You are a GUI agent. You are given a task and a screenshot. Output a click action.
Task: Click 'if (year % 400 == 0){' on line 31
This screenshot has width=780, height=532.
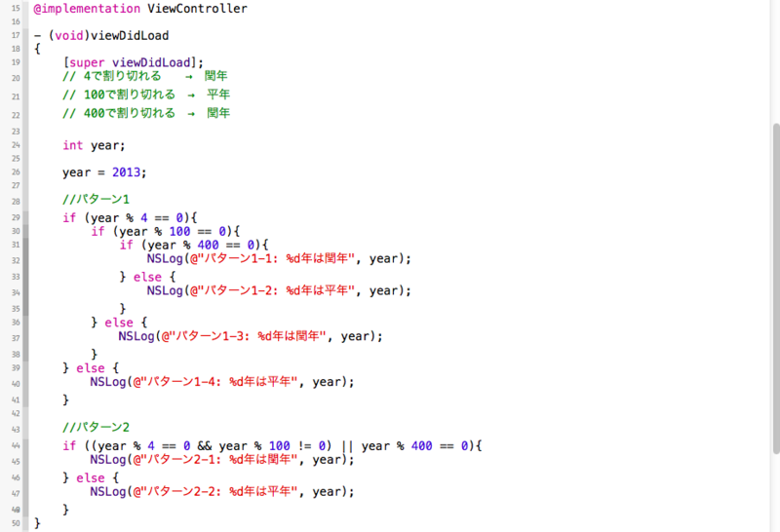pyautogui.click(x=194, y=246)
